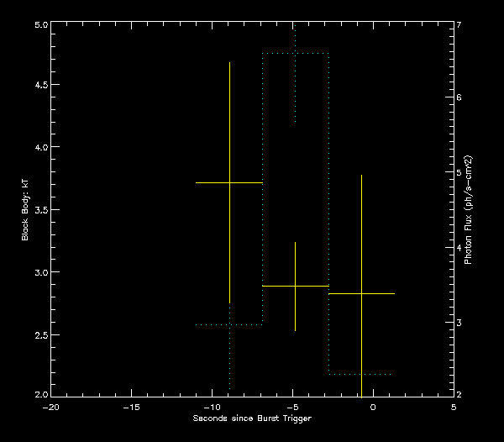Click the 'Black Body: kT' y-axis title
This screenshot has width=504, height=442.
(x=25, y=209)
